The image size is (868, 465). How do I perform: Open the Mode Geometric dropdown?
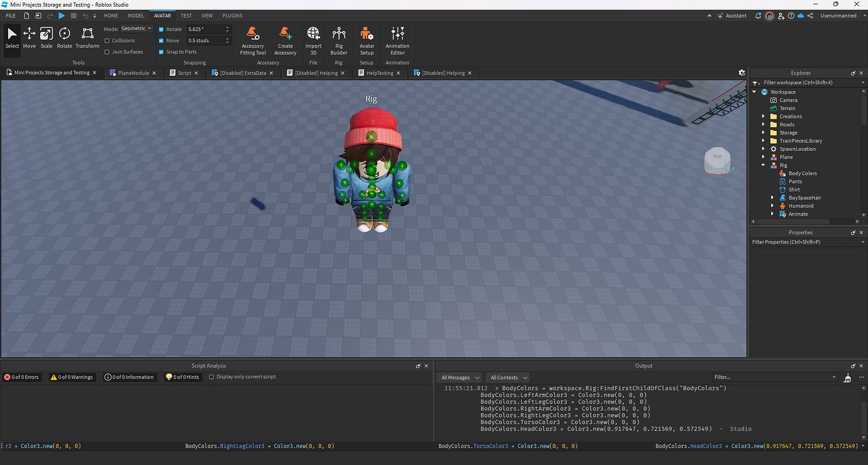[136, 29]
